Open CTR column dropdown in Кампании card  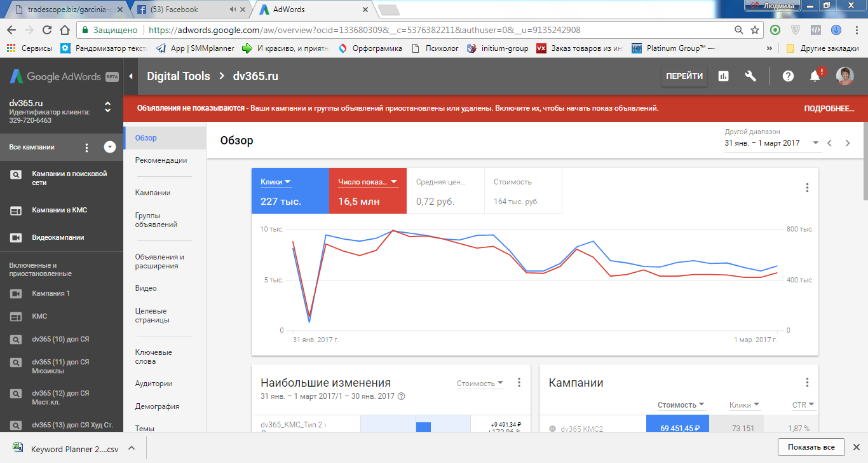803,405
